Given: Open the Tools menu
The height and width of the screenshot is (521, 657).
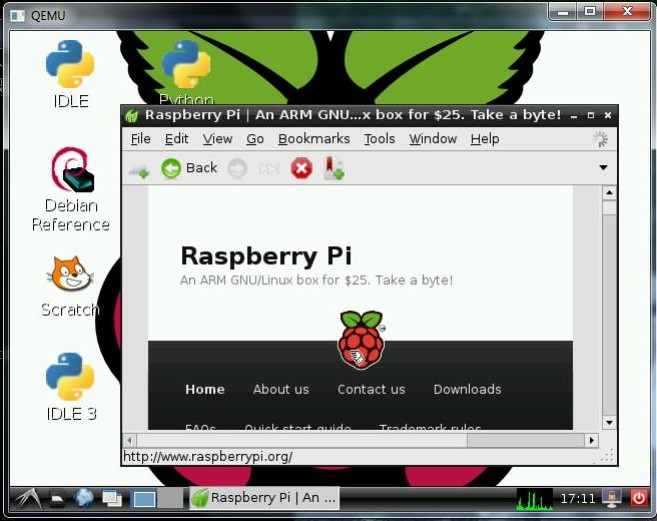Looking at the screenshot, I should tap(379, 139).
